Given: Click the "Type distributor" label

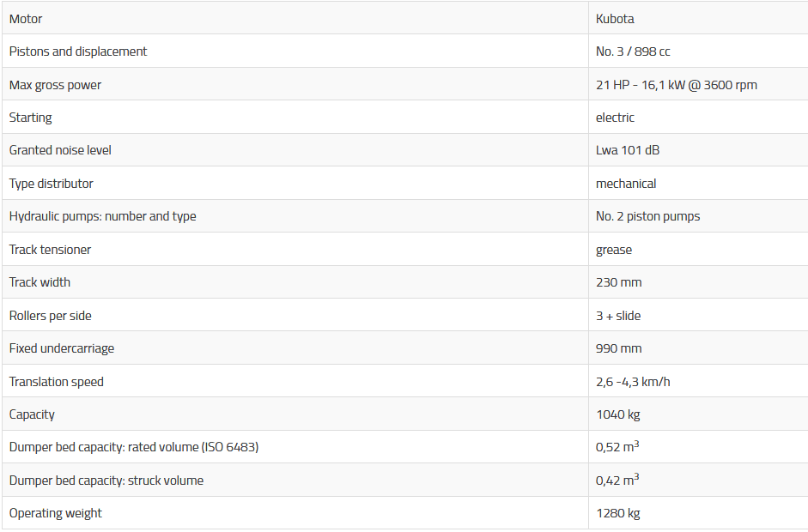Looking at the screenshot, I should pos(52,184).
